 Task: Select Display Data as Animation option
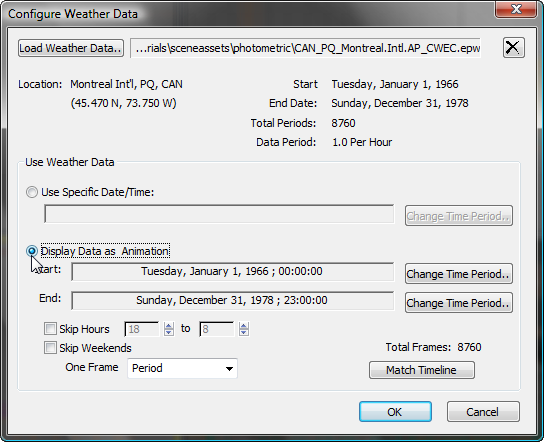coord(32,251)
